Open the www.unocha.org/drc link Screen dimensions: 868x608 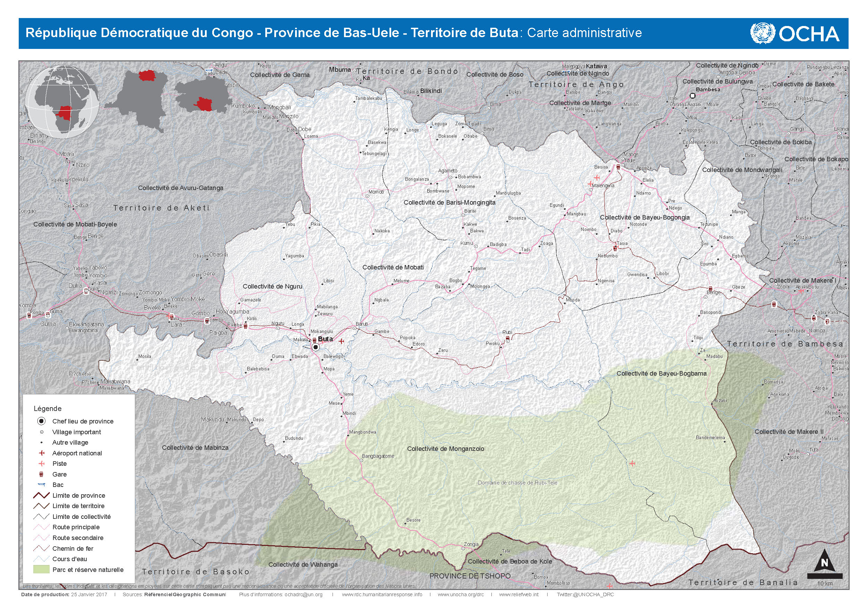[x=461, y=594]
